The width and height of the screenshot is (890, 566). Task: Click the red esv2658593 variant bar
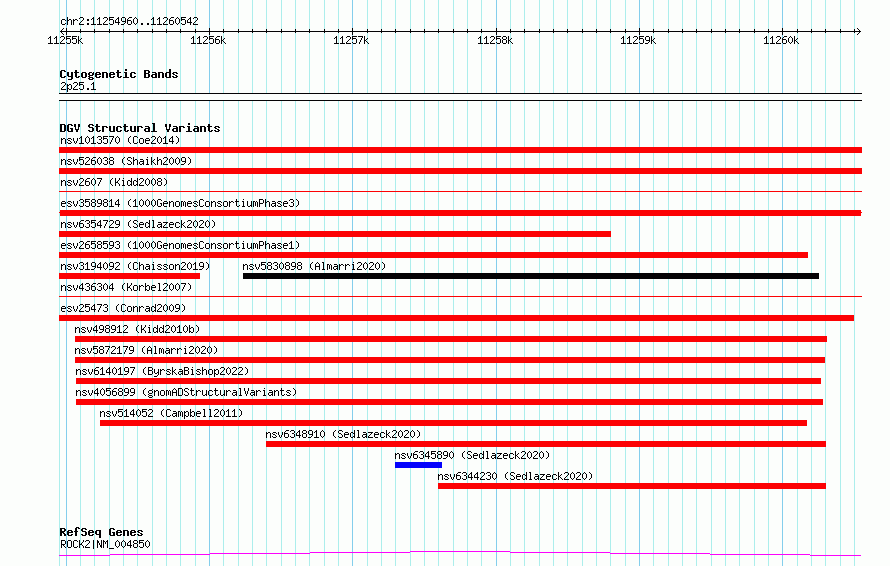click(x=433, y=255)
